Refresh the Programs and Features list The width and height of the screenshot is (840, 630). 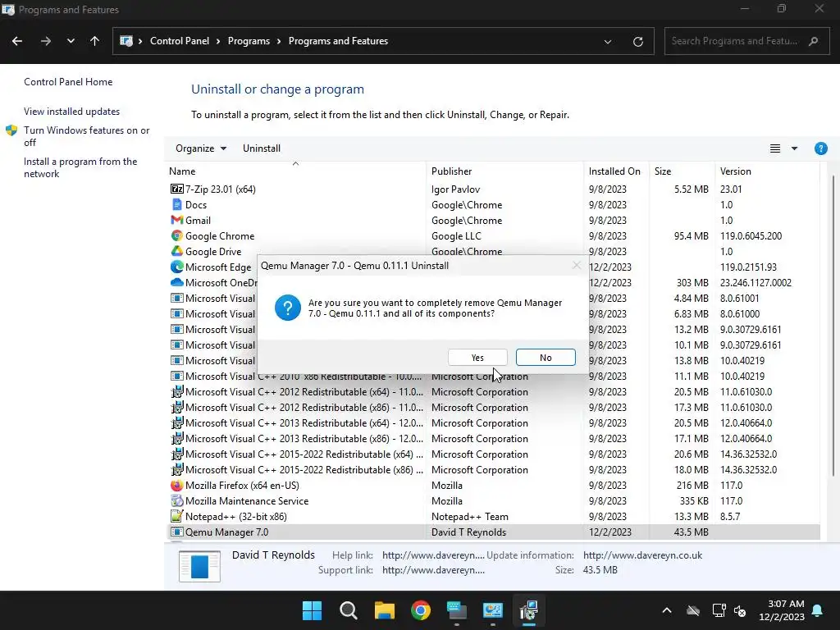click(x=637, y=41)
